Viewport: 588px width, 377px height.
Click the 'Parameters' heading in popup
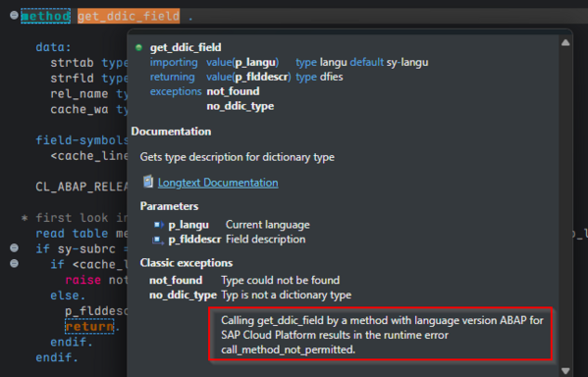point(169,206)
